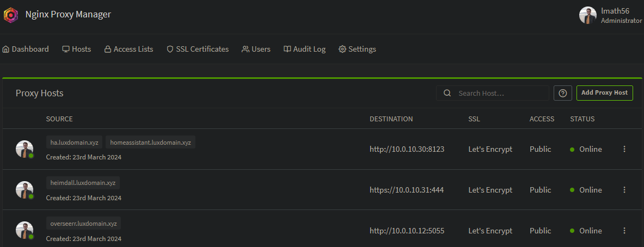Open the Hosts menu

click(77, 49)
